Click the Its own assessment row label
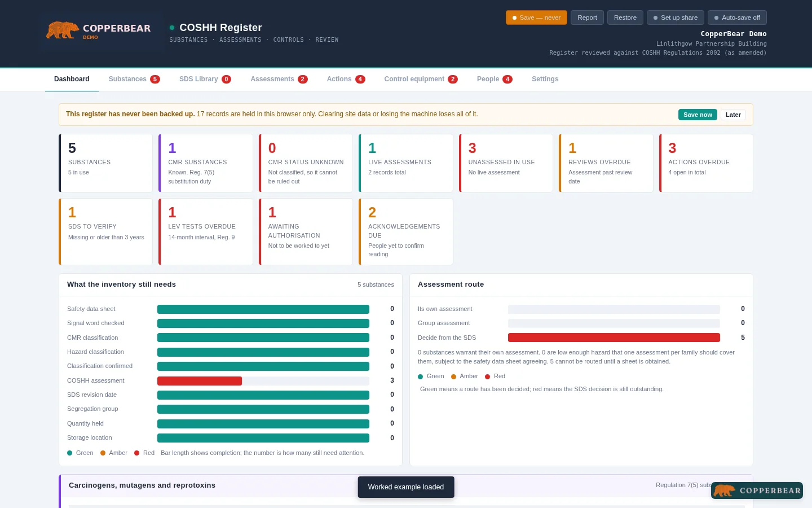 click(445, 309)
